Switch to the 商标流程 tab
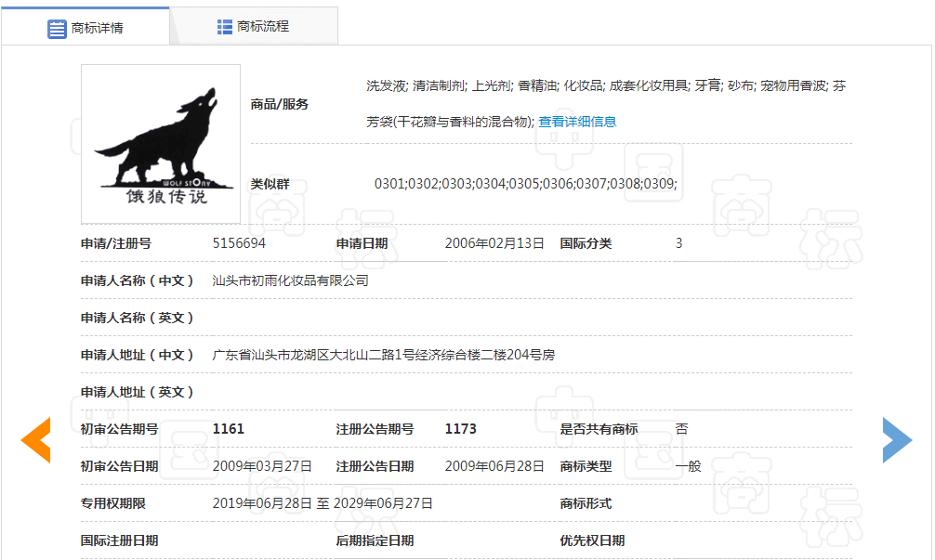935x560 pixels. coord(263,27)
